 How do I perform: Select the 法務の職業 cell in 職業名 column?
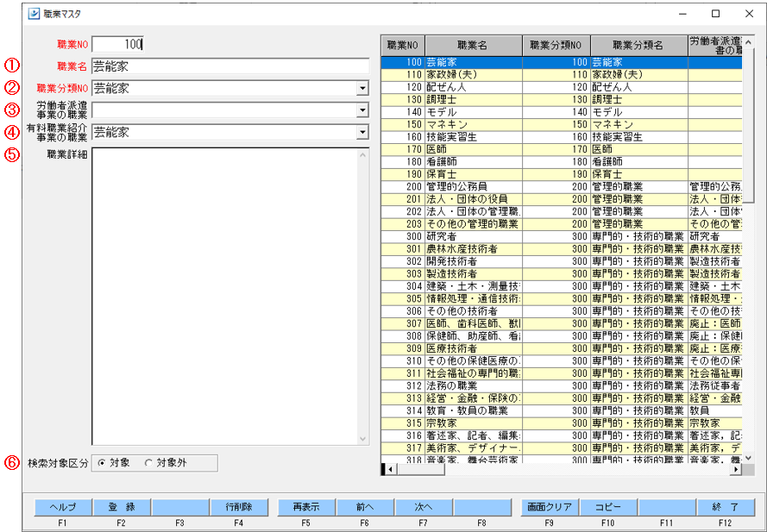(473, 386)
